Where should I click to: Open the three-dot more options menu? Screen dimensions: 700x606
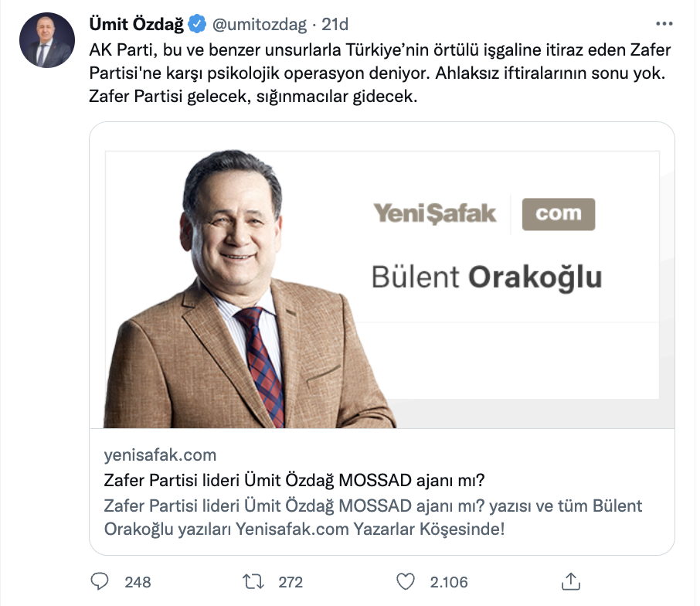663,24
